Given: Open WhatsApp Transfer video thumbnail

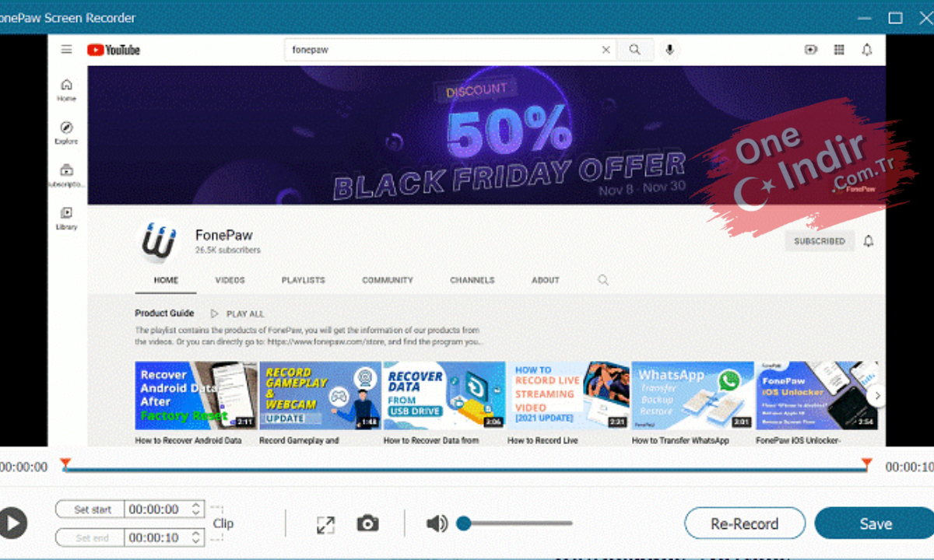Looking at the screenshot, I should click(x=693, y=396).
